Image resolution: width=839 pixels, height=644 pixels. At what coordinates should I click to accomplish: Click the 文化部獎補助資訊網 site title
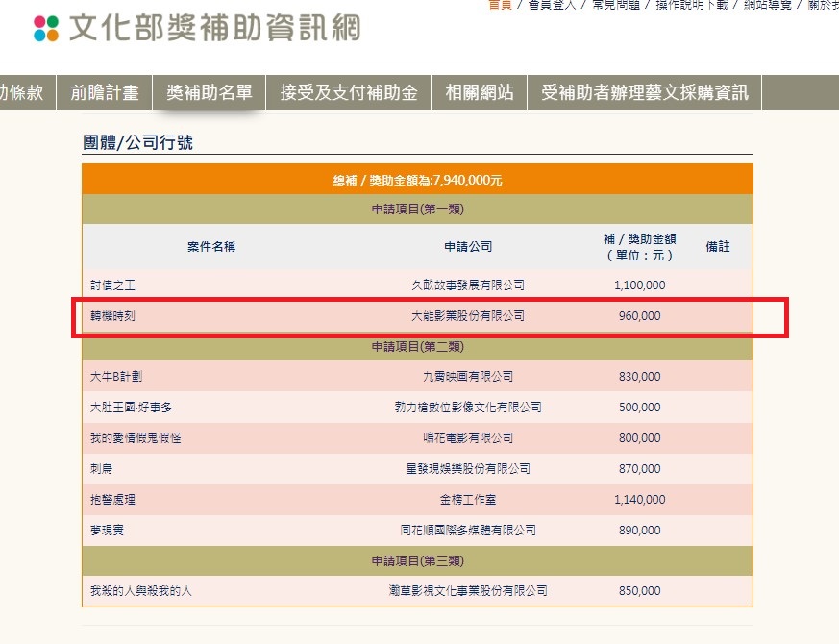[x=215, y=28]
